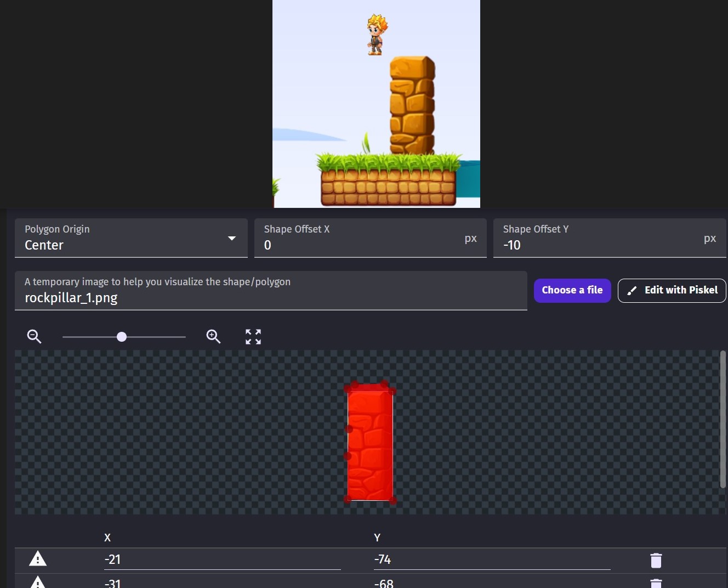Open the Polygon Origin dropdown

[131, 238]
